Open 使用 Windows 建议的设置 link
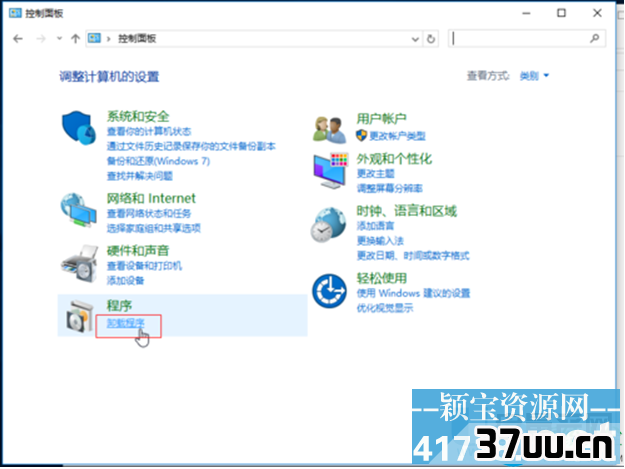 click(413, 293)
